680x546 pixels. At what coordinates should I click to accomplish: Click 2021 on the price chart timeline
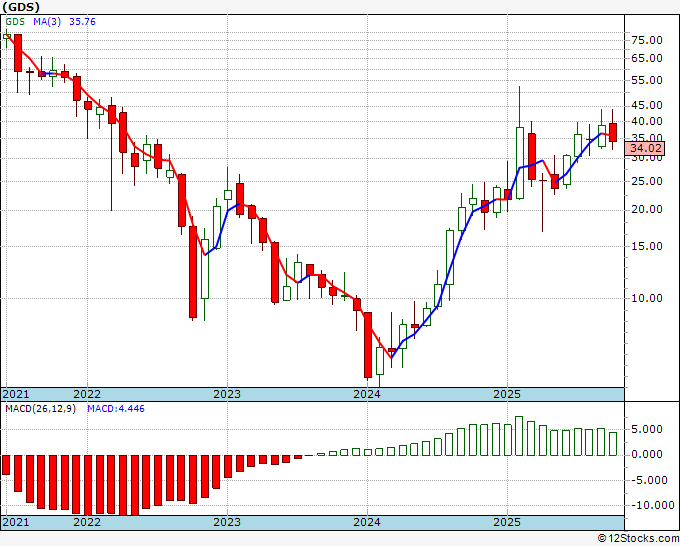(x=16, y=394)
